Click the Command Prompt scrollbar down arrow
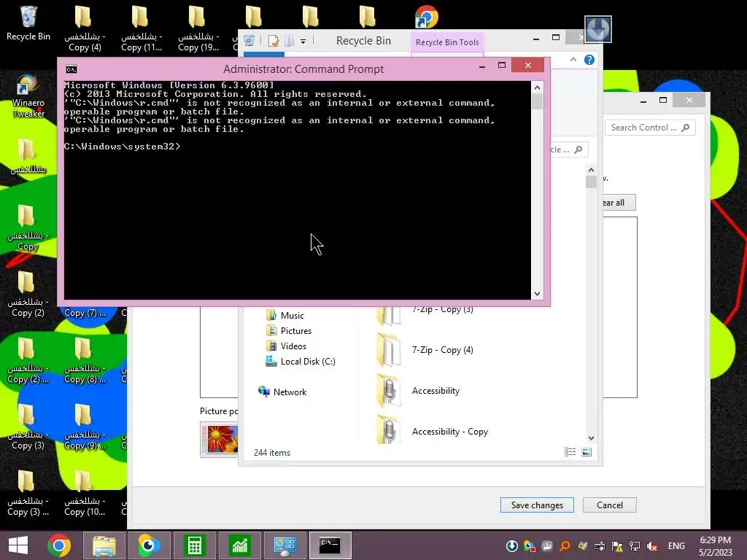The width and height of the screenshot is (747, 560). click(x=537, y=294)
